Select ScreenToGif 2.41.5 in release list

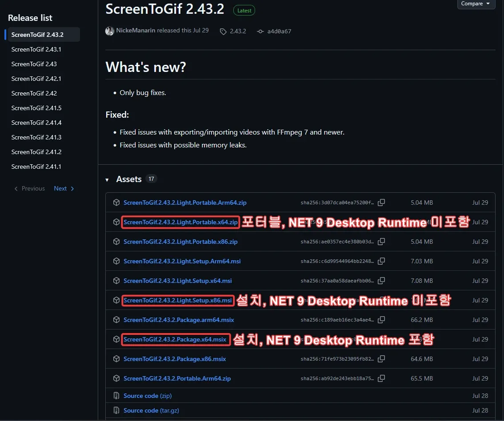[36, 108]
